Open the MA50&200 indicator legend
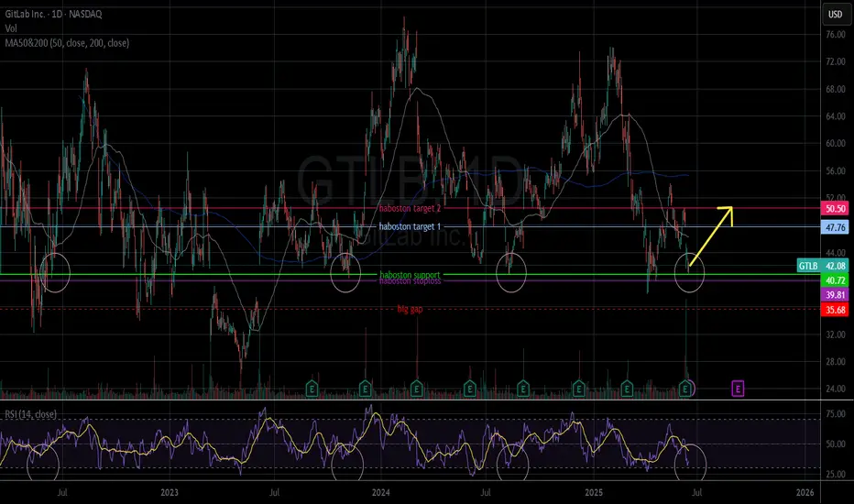 tap(67, 43)
